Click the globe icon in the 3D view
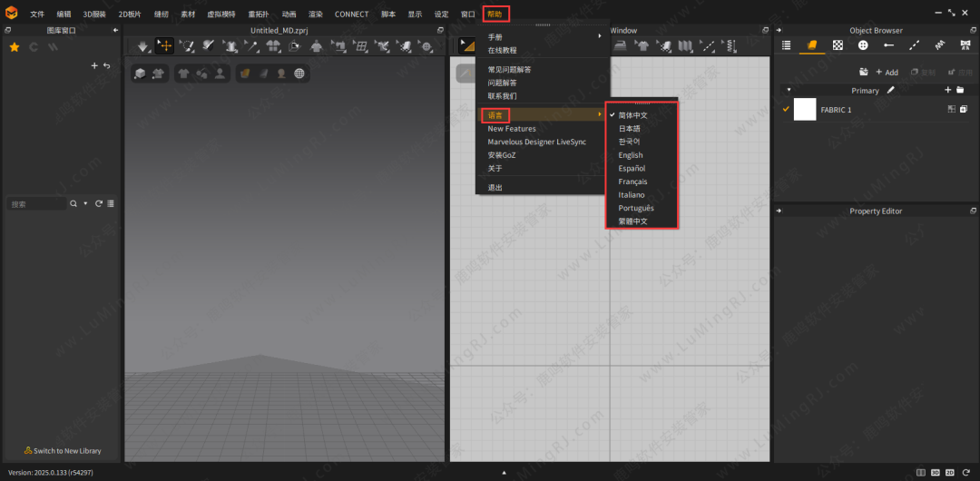This screenshot has width=980, height=481. click(299, 74)
